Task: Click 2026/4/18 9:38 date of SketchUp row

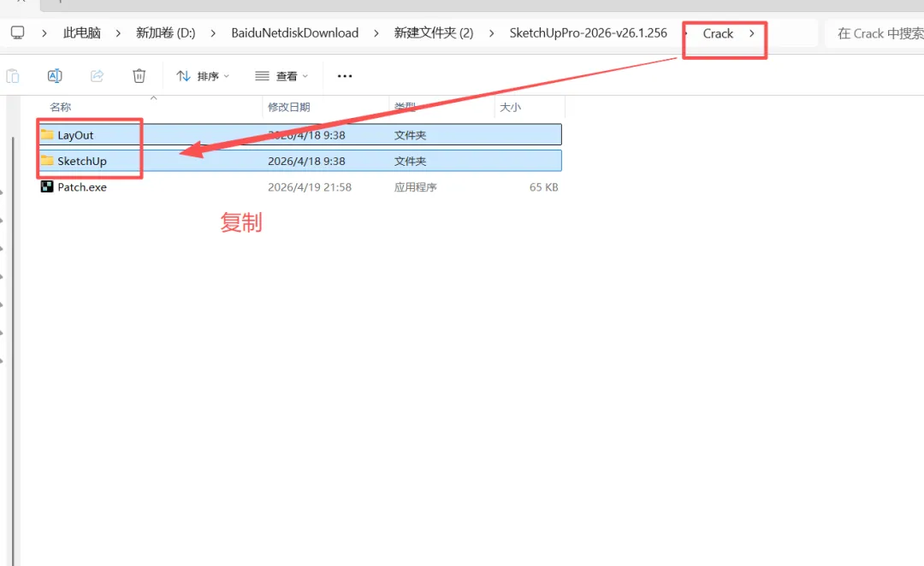Action: [x=306, y=161]
